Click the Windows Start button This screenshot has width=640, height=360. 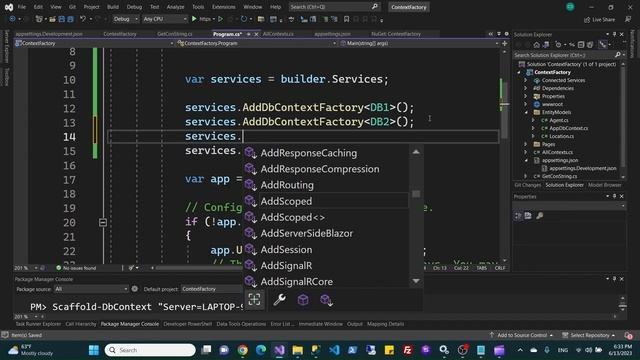click(x=94, y=350)
